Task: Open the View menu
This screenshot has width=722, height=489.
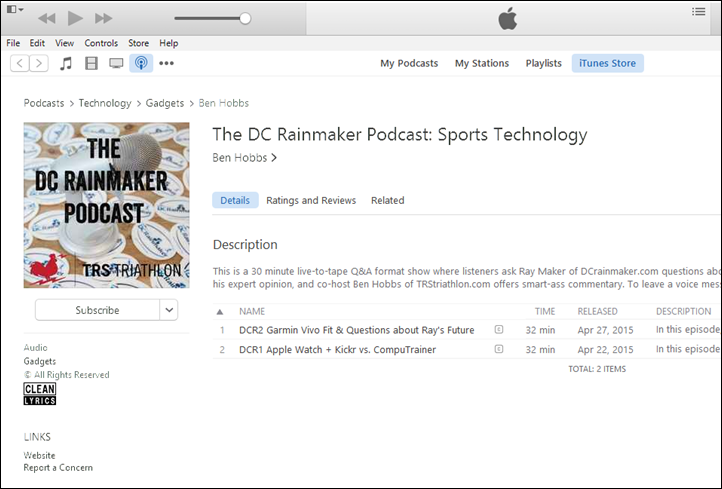Action: coord(64,43)
